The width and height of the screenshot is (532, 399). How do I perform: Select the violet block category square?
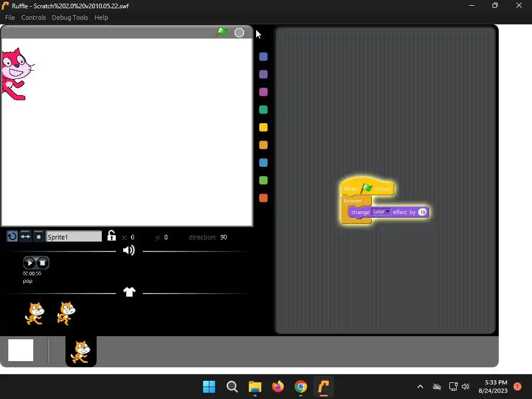point(263,74)
